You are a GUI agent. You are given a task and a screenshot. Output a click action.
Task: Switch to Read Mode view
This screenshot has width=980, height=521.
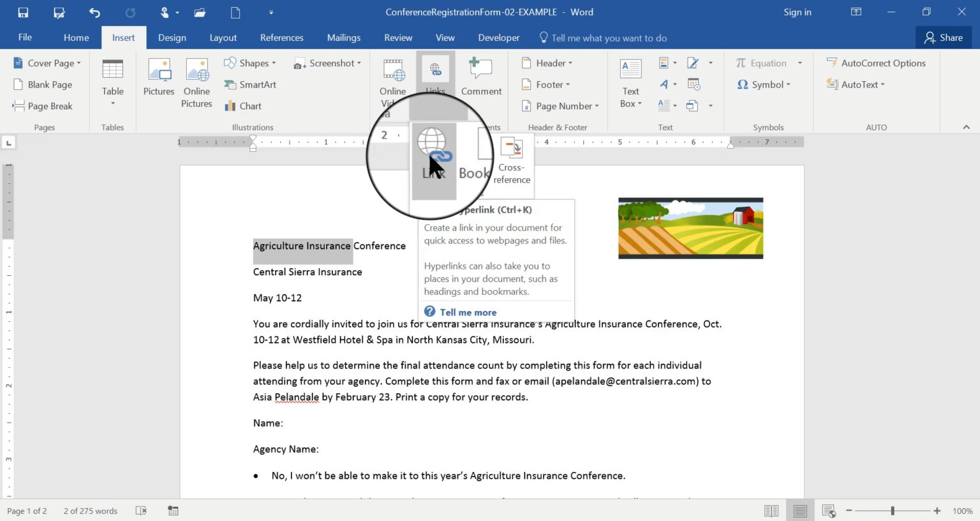pos(770,511)
